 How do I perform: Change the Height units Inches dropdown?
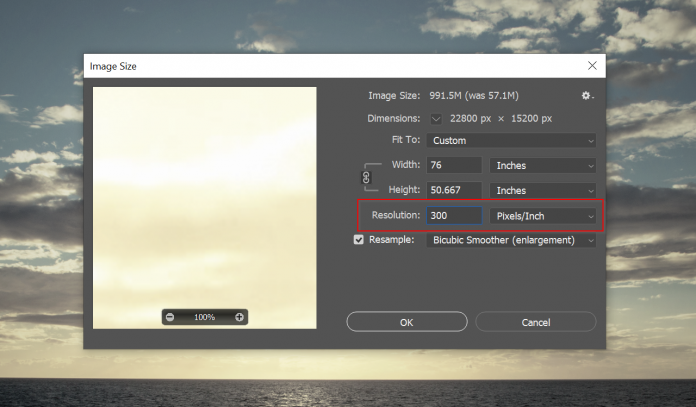(542, 190)
